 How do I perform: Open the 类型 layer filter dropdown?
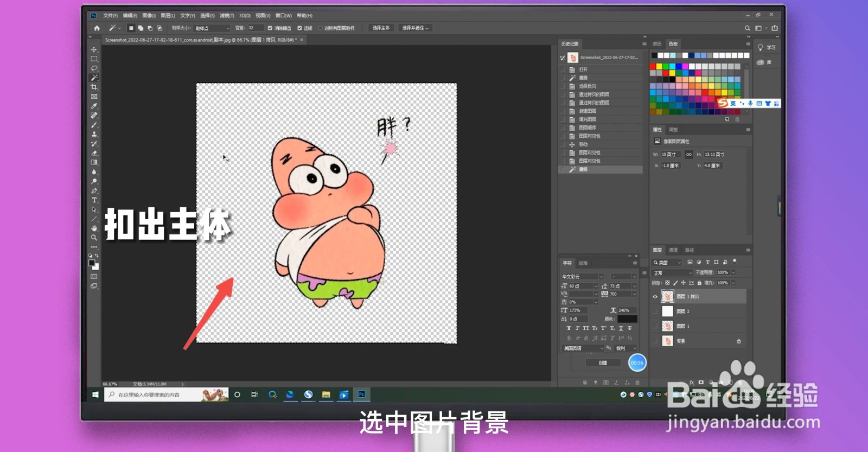click(667, 262)
